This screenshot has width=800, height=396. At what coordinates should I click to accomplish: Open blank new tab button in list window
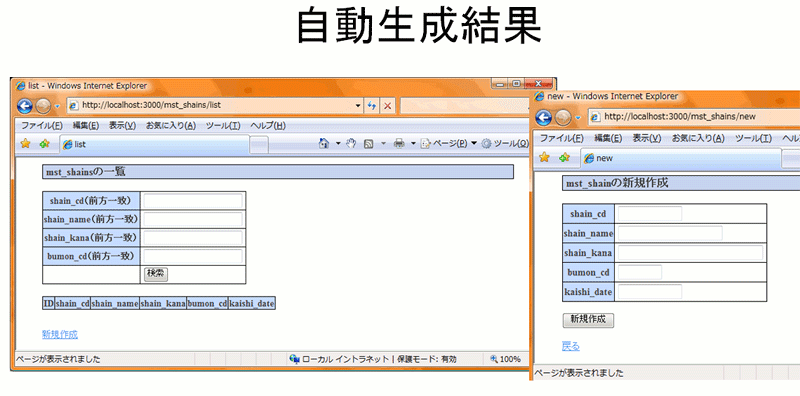[x=259, y=145]
